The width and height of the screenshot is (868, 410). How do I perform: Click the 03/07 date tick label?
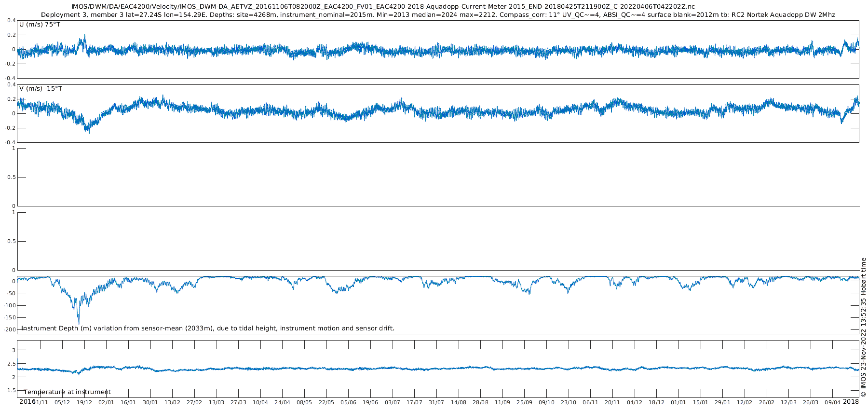[393, 402]
